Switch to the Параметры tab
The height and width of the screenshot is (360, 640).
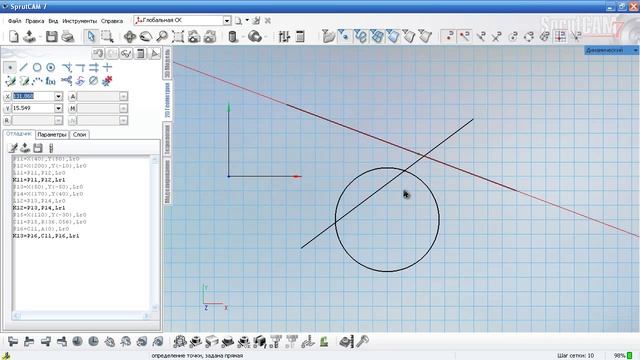click(52, 135)
